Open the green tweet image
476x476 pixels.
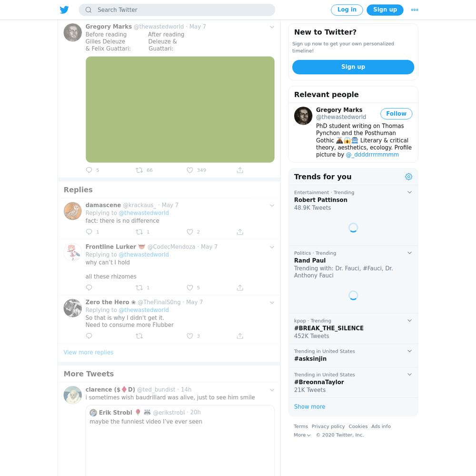pyautogui.click(x=180, y=109)
